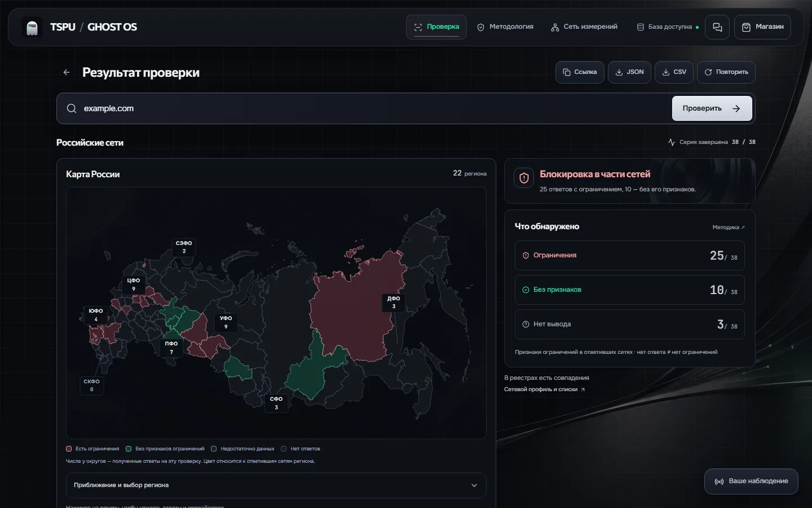Toggle Есть ограничения legend checkbox

pyautogui.click(x=69, y=449)
